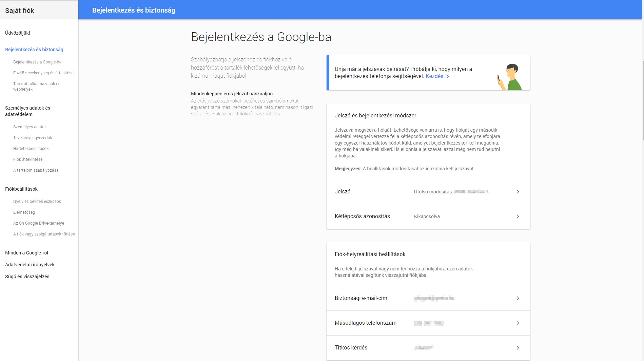This screenshot has width=644, height=361.
Task: Click the arrow next to Kezdés
Action: click(448, 76)
